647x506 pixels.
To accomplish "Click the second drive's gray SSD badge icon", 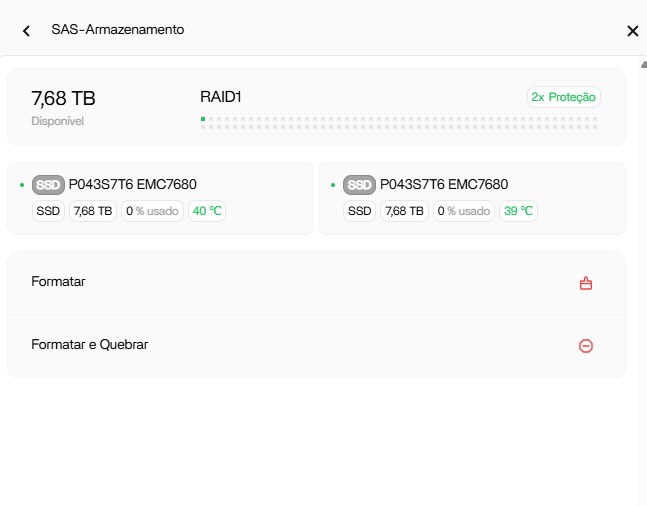I will click(x=359, y=185).
